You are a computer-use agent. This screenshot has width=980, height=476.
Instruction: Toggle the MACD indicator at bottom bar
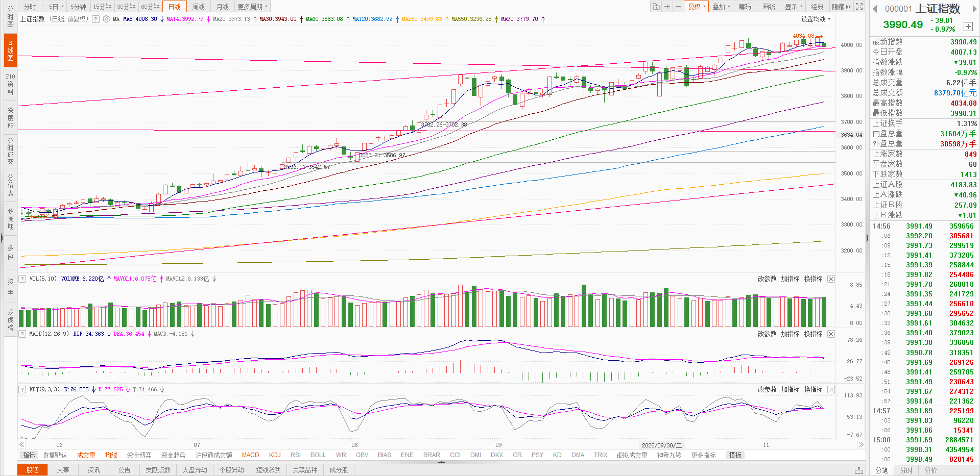pyautogui.click(x=250, y=455)
